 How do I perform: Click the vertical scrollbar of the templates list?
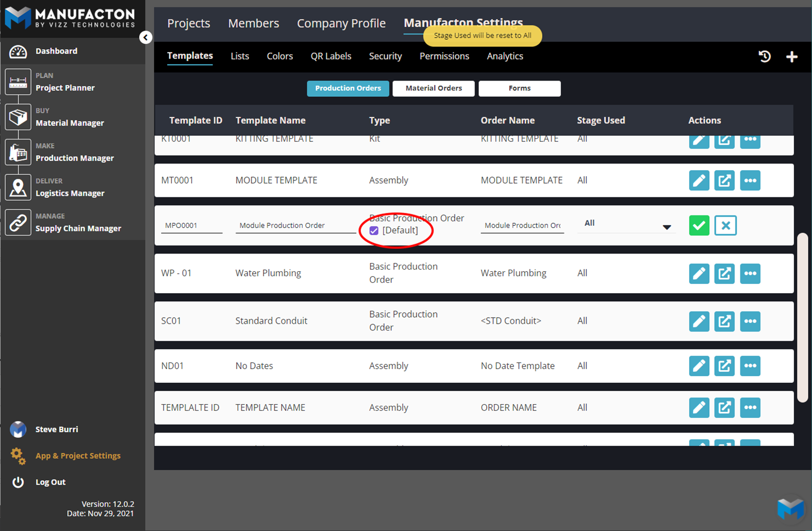tap(802, 317)
